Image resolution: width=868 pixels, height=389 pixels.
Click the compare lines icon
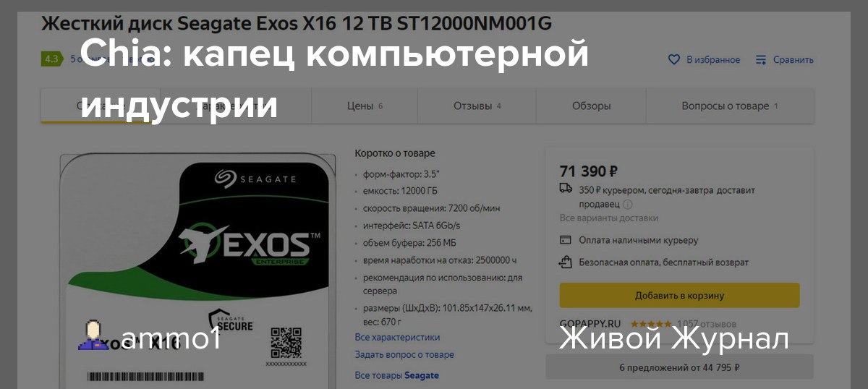click(x=761, y=59)
